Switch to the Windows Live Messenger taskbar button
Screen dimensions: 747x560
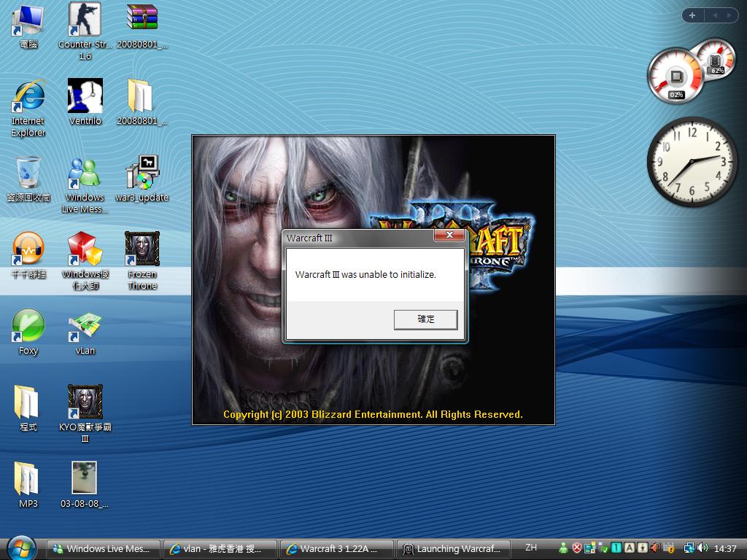tap(101, 548)
